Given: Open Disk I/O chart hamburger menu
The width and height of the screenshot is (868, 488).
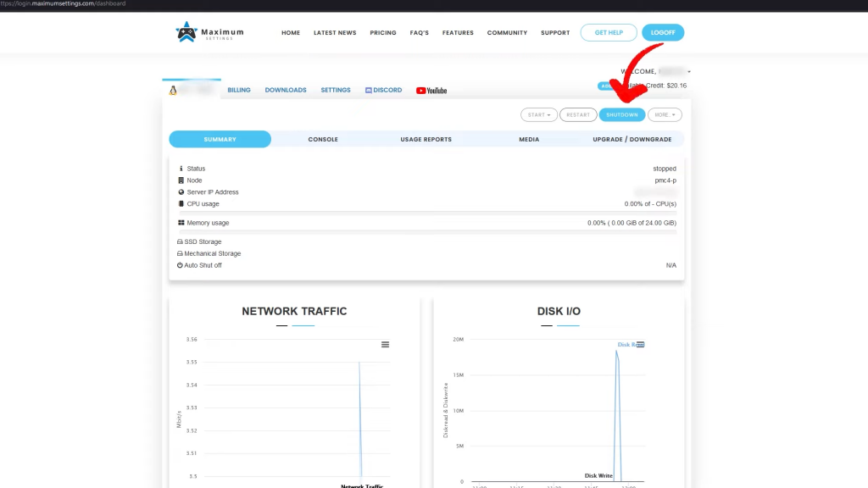Looking at the screenshot, I should point(640,344).
